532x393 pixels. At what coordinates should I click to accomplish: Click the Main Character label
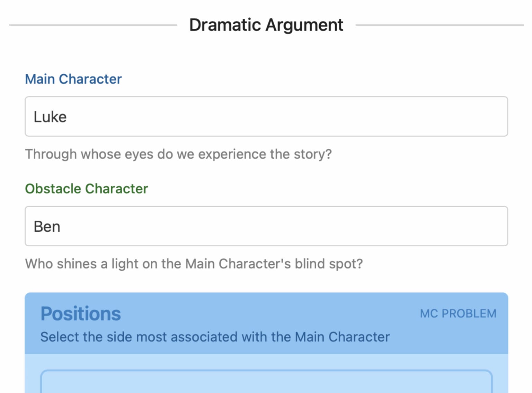pos(73,79)
